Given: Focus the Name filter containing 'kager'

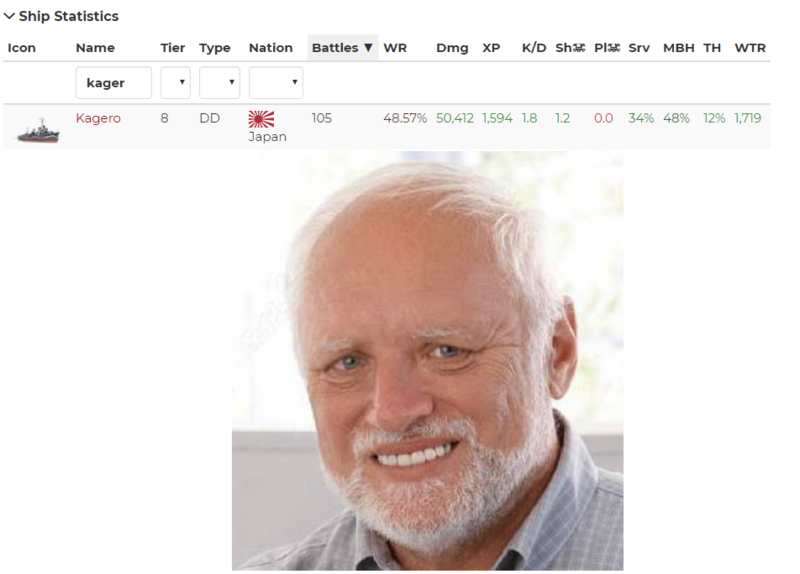Looking at the screenshot, I should pos(113,83).
